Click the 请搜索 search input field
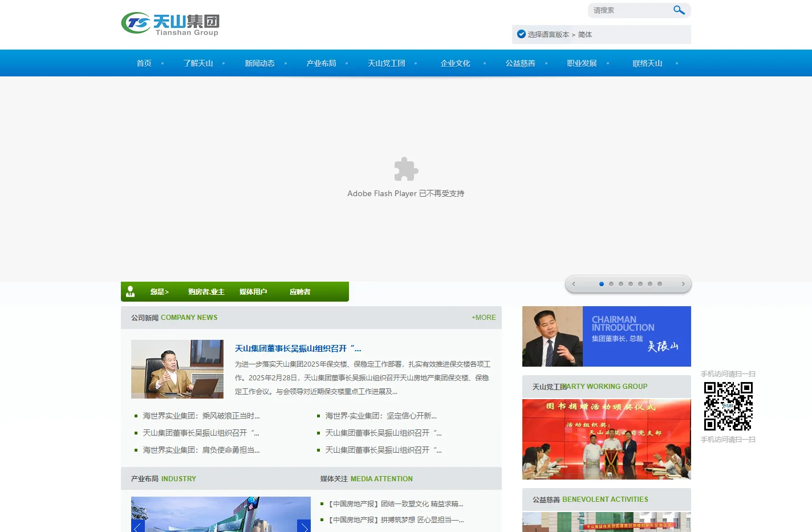This screenshot has height=532, width=812. (x=630, y=10)
